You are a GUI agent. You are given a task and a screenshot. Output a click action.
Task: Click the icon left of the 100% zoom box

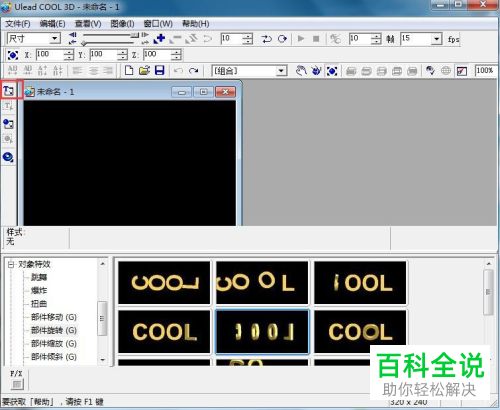462,71
